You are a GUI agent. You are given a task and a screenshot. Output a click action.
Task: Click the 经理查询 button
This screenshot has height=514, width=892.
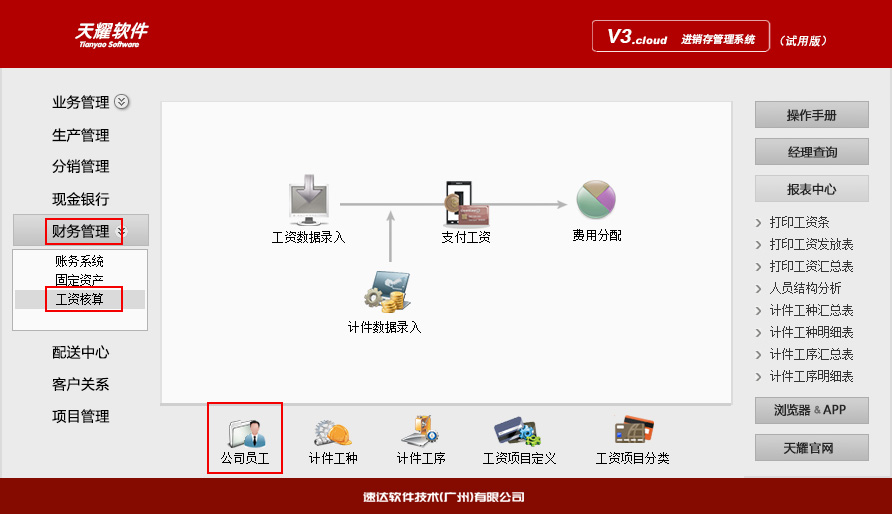pos(812,152)
